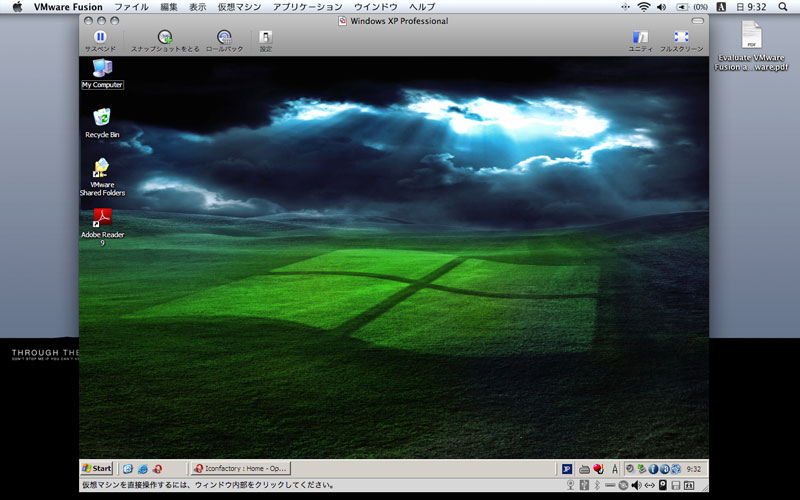Click the Mac menu bar volume icon
The width and height of the screenshot is (800, 500).
(661, 7)
